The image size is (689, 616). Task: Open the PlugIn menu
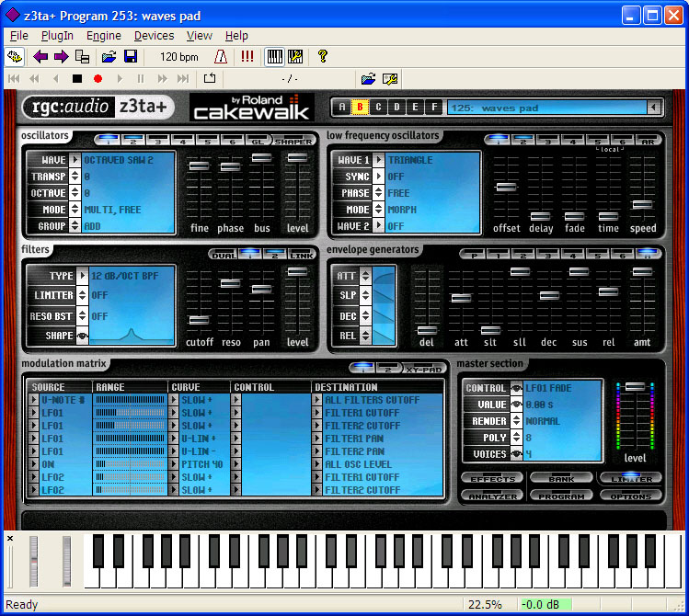click(x=57, y=36)
